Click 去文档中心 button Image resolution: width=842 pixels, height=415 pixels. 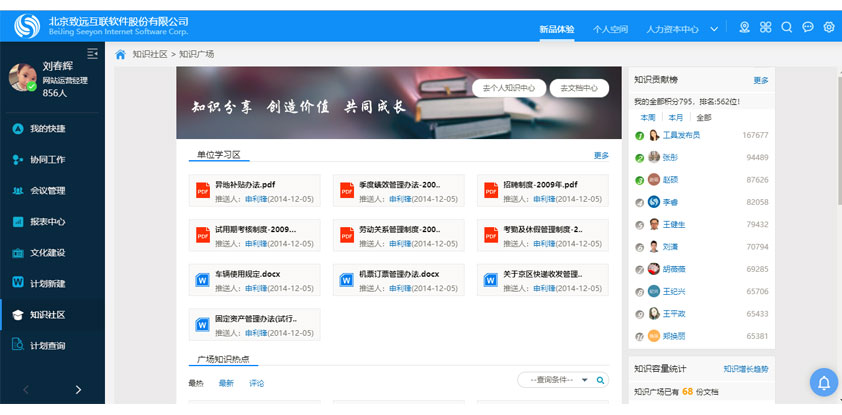pyautogui.click(x=579, y=88)
